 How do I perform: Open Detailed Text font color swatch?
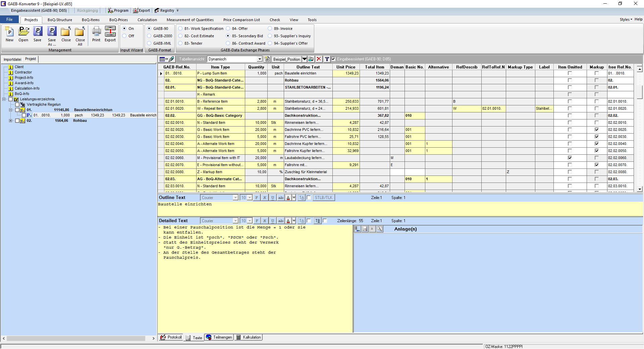coord(288,221)
